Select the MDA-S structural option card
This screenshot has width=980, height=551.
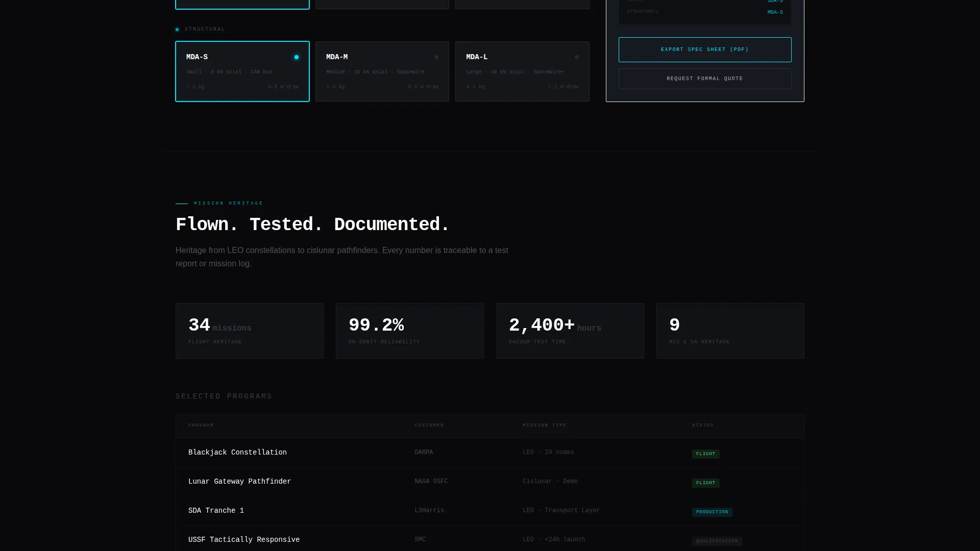coord(242,71)
